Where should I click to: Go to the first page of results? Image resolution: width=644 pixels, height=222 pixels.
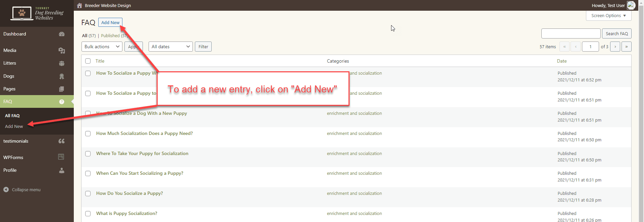(x=565, y=47)
